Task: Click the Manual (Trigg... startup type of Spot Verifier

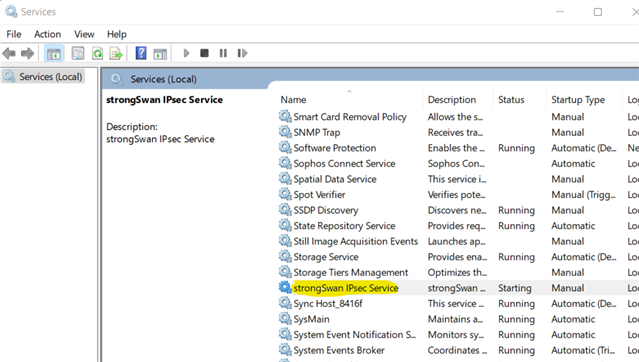Action: tap(584, 195)
